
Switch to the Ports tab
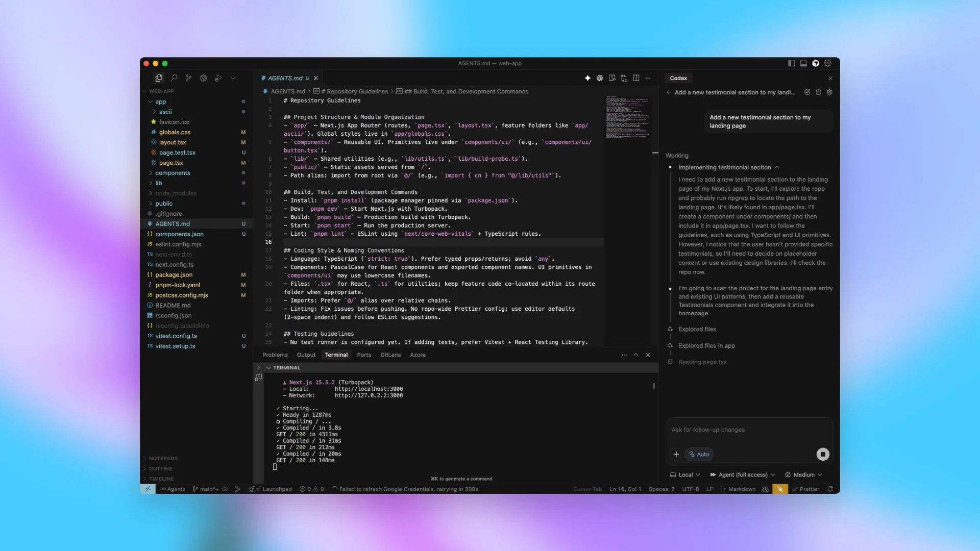[x=364, y=355]
